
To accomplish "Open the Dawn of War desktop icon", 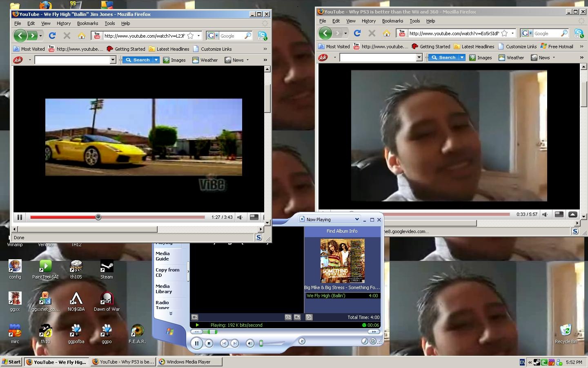I will [107, 302].
